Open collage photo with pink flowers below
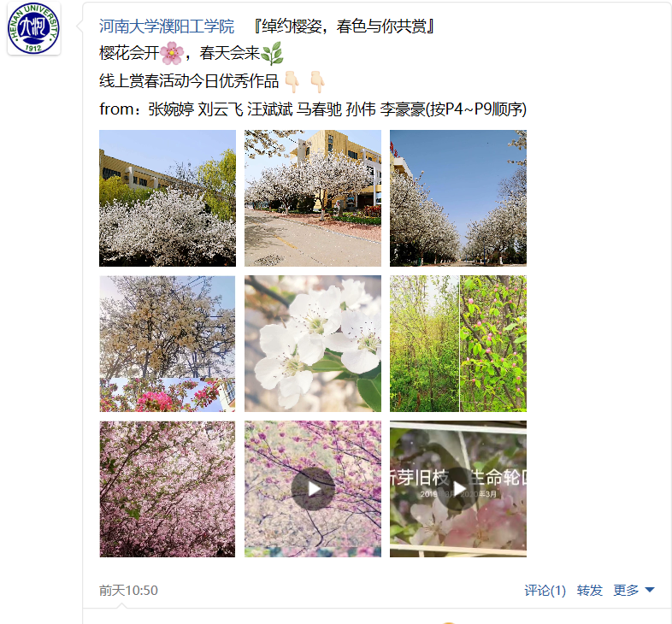The height and width of the screenshot is (624, 672). coord(168,344)
